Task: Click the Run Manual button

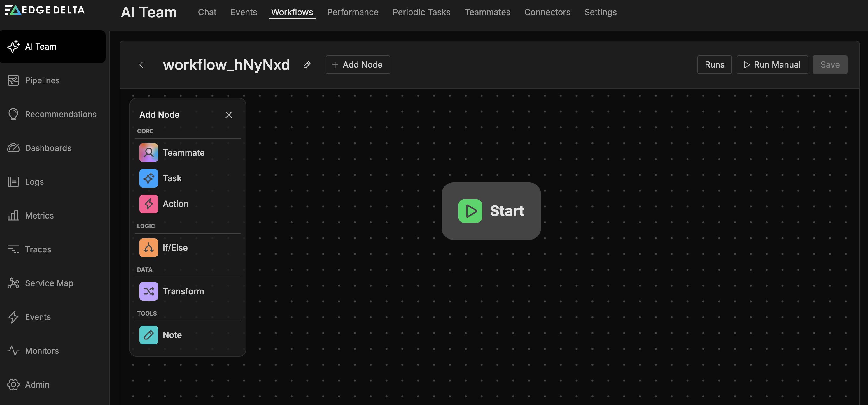Action: coord(772,64)
